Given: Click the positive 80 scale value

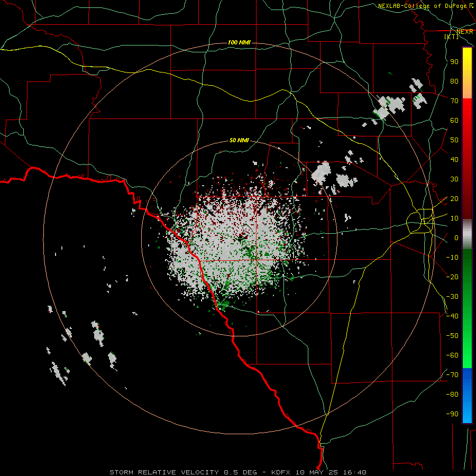Looking at the screenshot, I should point(454,81).
